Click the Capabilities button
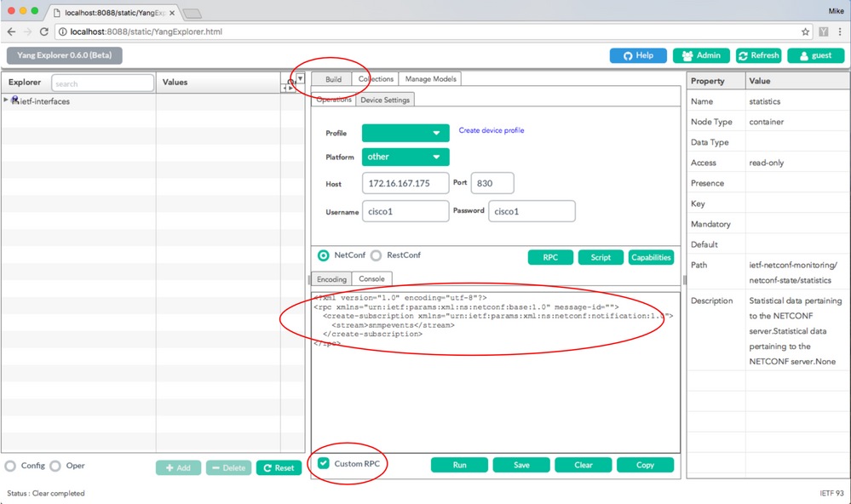The height and width of the screenshot is (504, 851). tap(651, 257)
